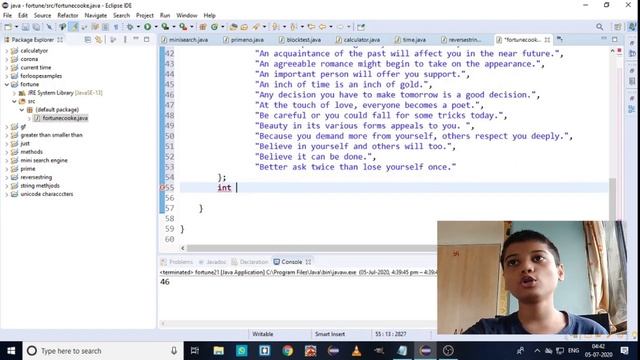Viewport: 640px width, 360px height.
Task: Click the Quick Access search magnifier
Action: [599, 27]
